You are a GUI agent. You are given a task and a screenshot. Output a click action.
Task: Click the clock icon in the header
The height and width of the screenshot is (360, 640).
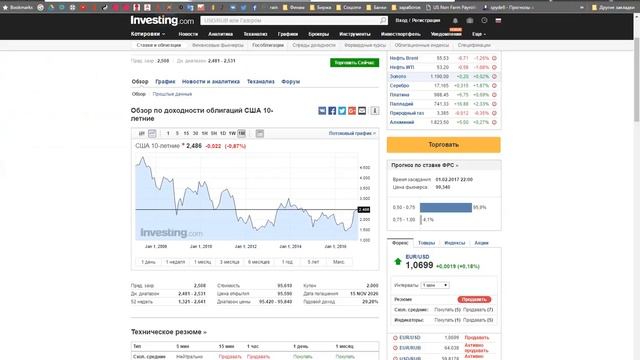point(484,20)
